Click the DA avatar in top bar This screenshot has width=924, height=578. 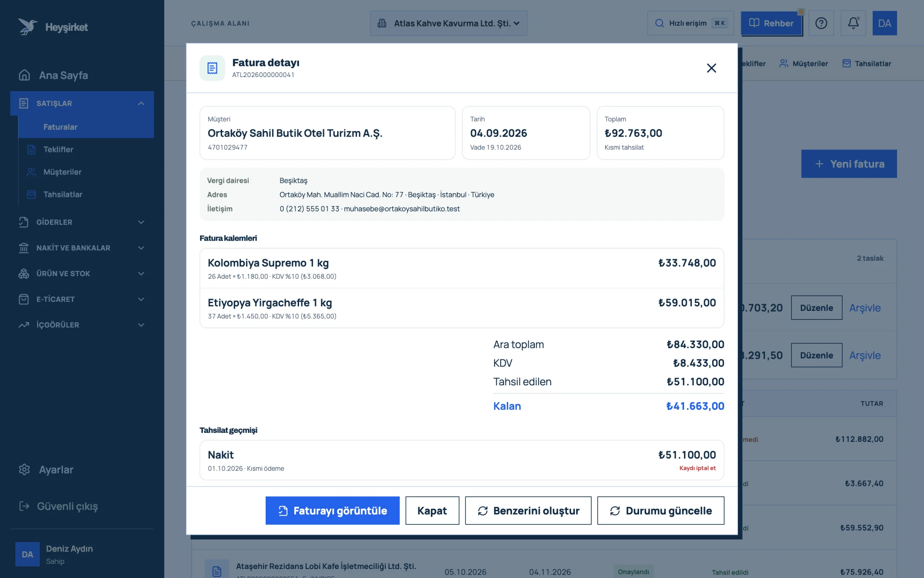pos(884,23)
